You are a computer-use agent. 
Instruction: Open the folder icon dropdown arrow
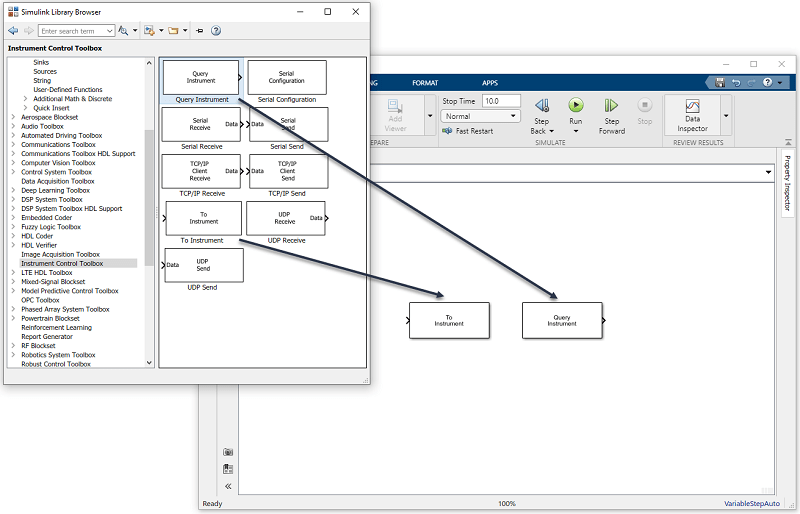pos(185,31)
